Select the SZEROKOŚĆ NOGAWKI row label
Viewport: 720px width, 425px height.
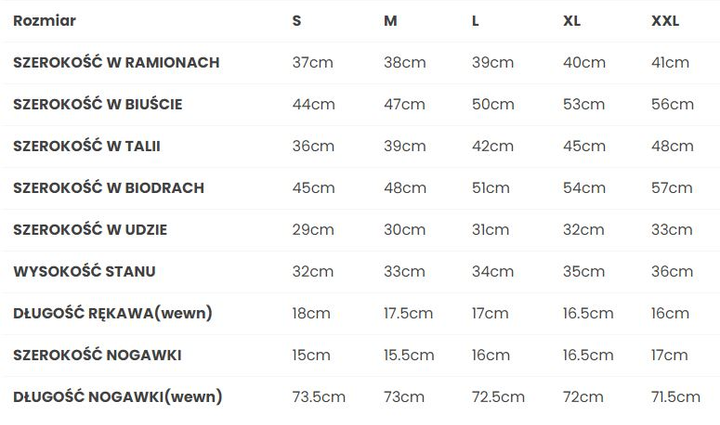(97, 355)
